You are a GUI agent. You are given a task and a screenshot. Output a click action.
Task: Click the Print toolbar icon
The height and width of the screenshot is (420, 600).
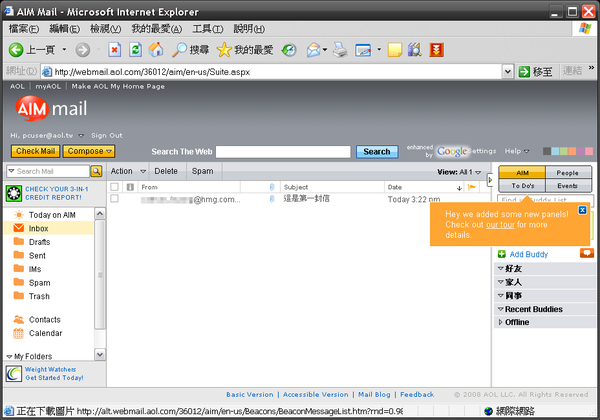(340, 50)
